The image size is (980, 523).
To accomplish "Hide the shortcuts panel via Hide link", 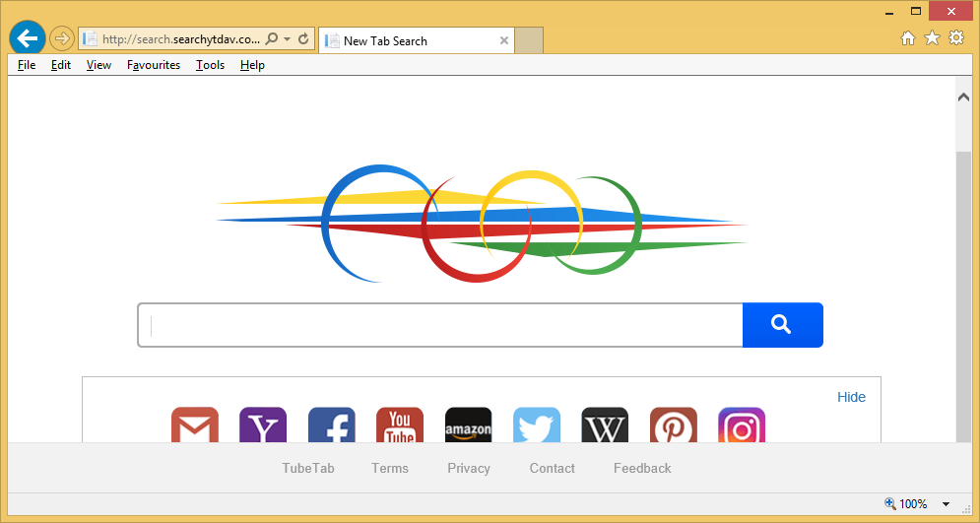I will 851,397.
